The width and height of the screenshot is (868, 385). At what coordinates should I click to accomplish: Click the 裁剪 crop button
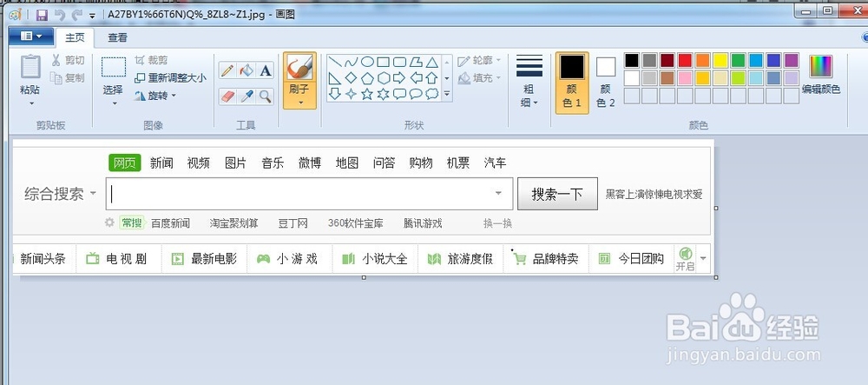[150, 60]
